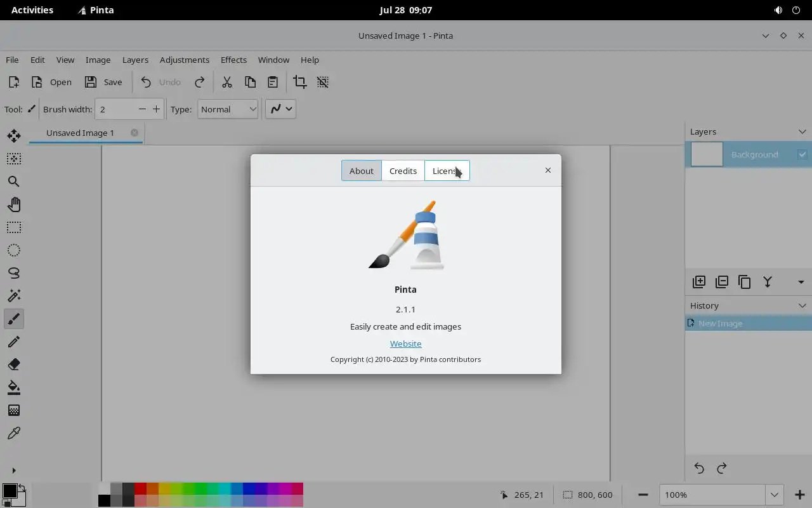Click the Cut scissors icon
This screenshot has height=508, width=812.
pos(226,82)
